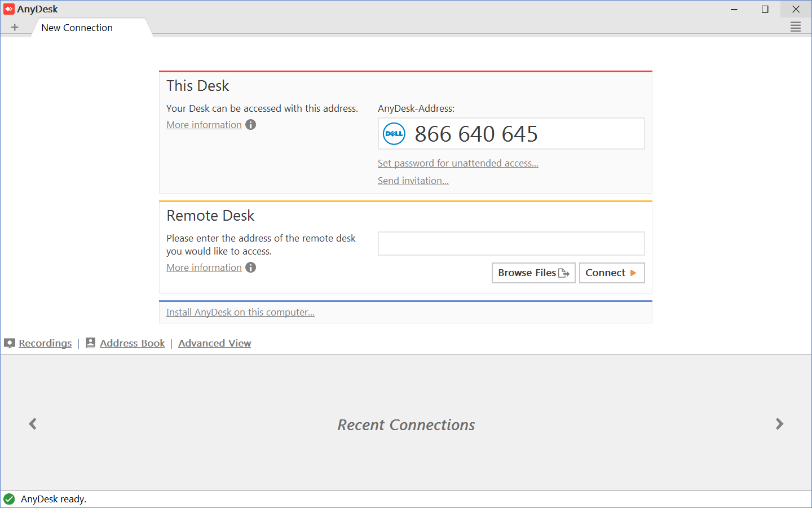Go to previous recent connections with left arrow
Image resolution: width=812 pixels, height=508 pixels.
(x=33, y=424)
